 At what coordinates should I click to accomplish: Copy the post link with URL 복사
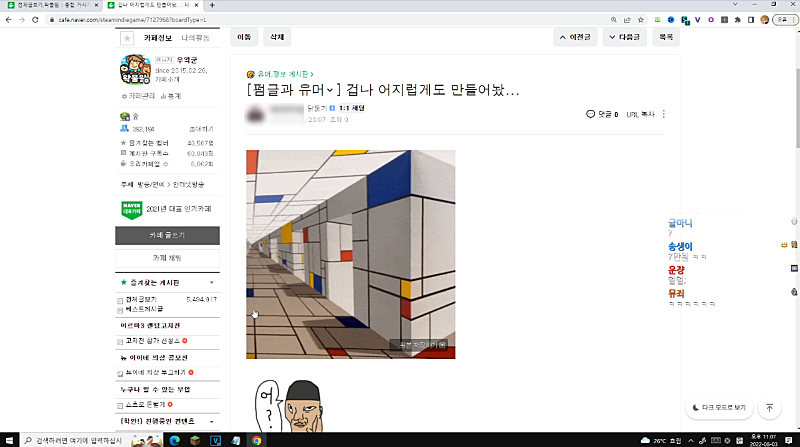pyautogui.click(x=640, y=115)
